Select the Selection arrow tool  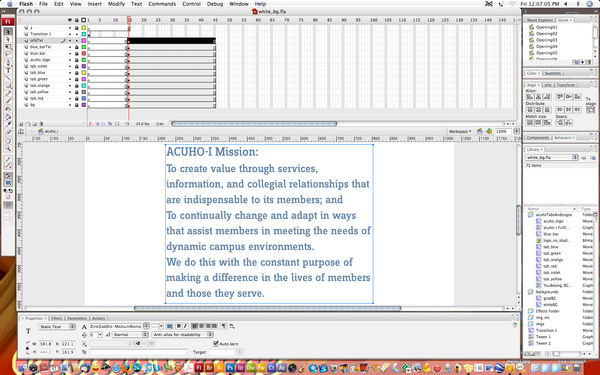coord(8,32)
